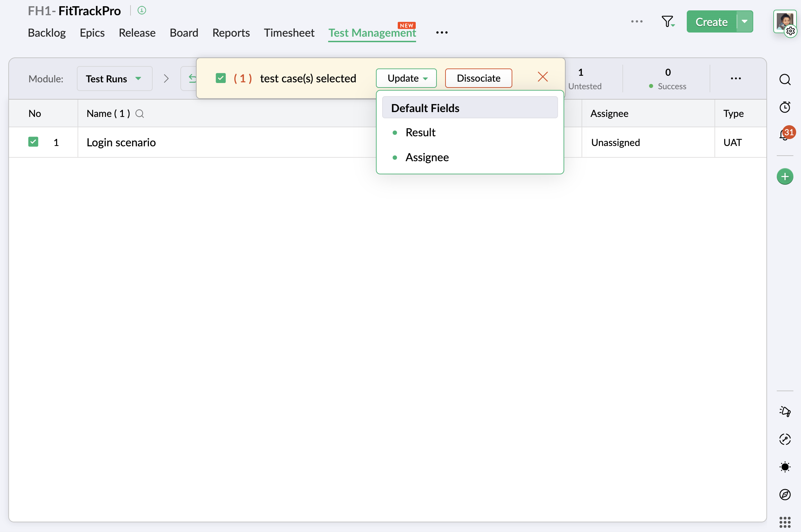Choose Result from Default Fields menu
Image resolution: width=801 pixels, height=532 pixels.
pyautogui.click(x=420, y=132)
